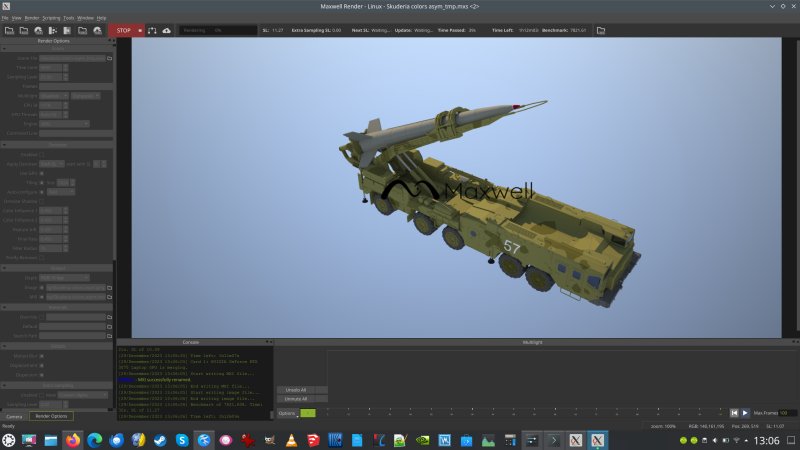
Task: Toggle the Override checkbox in Materials
Action: point(43,317)
